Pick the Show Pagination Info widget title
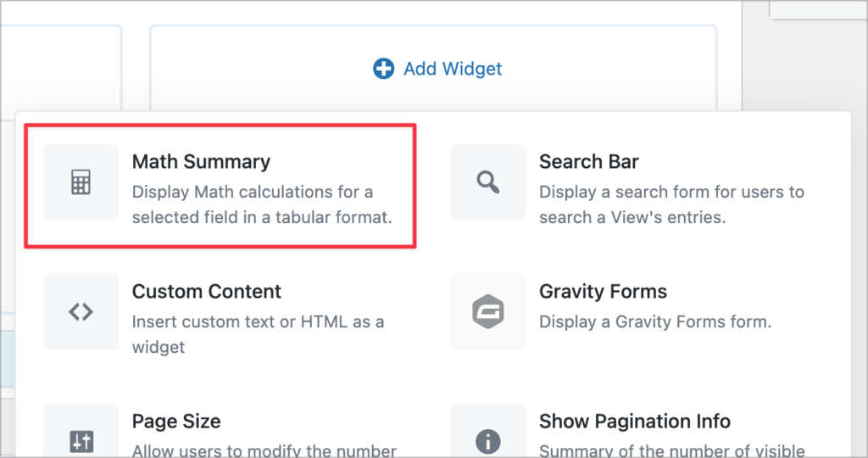This screenshot has height=458, width=868. click(635, 421)
